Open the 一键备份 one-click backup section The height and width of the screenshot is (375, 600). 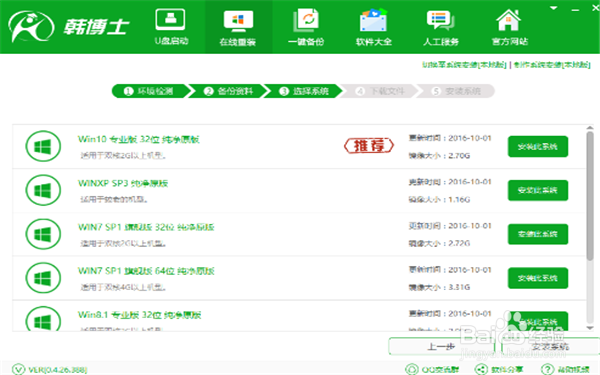(306, 27)
